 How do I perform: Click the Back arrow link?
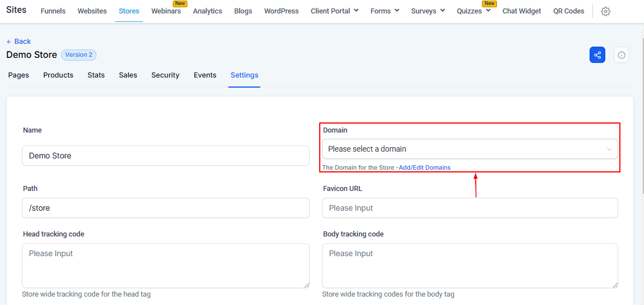(x=19, y=42)
